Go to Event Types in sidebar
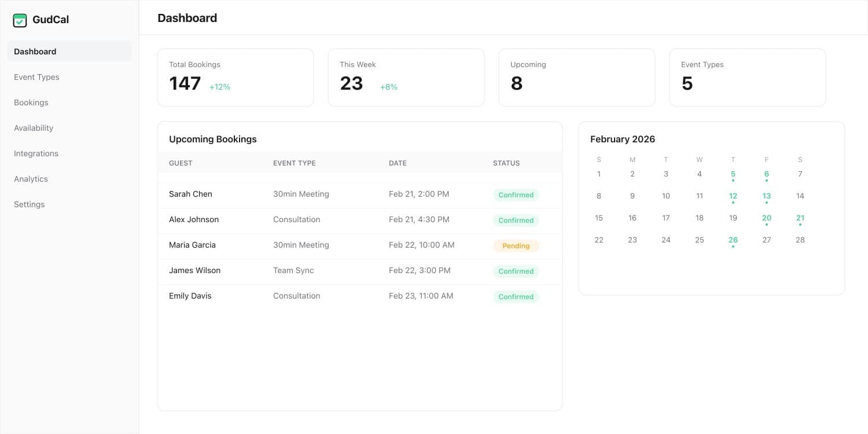 click(36, 77)
